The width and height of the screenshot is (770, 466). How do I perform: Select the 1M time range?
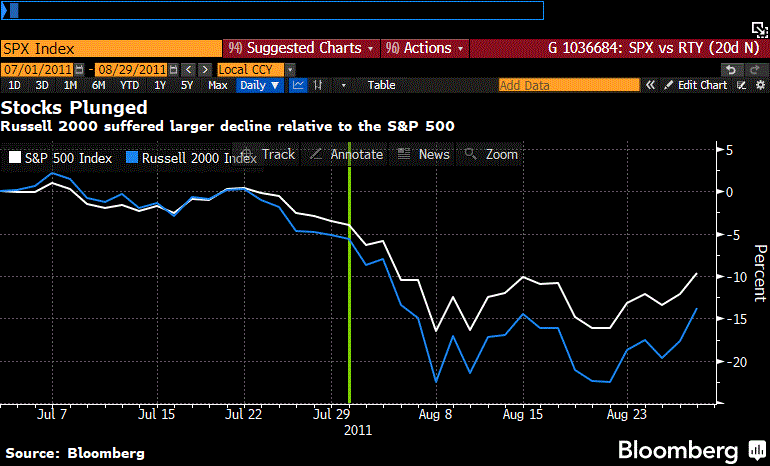point(70,85)
